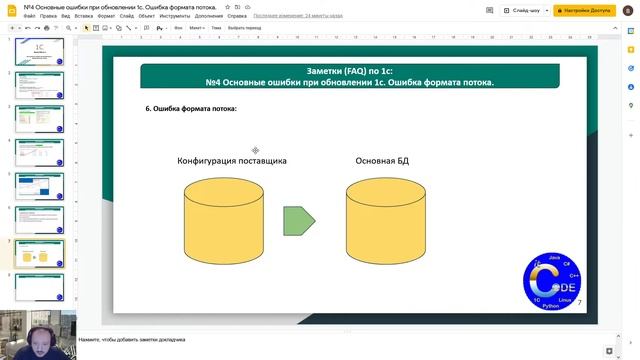This screenshot has width=640, height=360.
Task: Select the left yellow cylinder shape
Action: pos(224,221)
